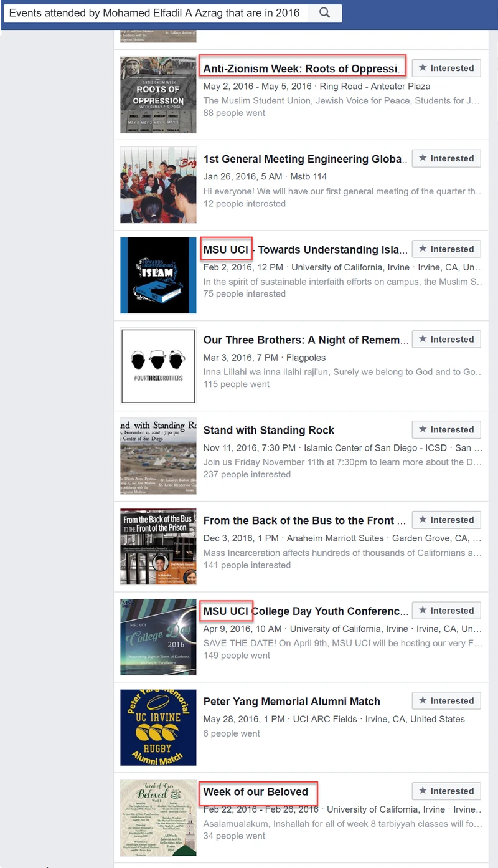
Task: Open Week of our Beloved flyer thumbnail
Action: 158,818
